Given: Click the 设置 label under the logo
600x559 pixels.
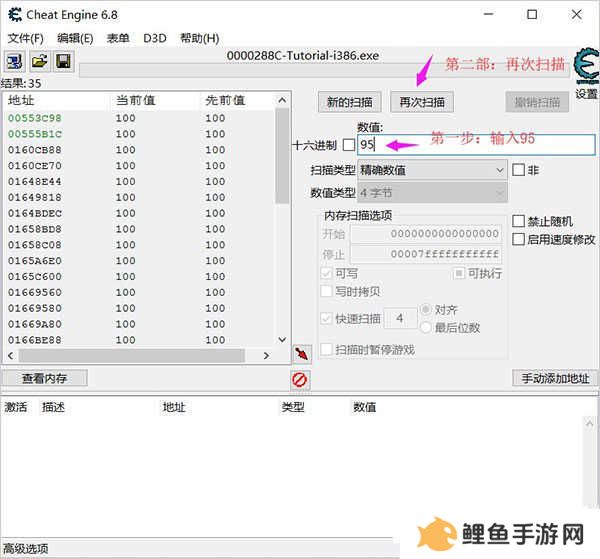Looking at the screenshot, I should (x=587, y=94).
